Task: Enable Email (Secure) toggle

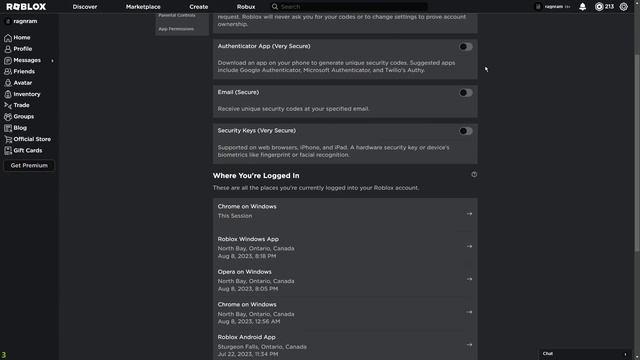Action: (465, 93)
